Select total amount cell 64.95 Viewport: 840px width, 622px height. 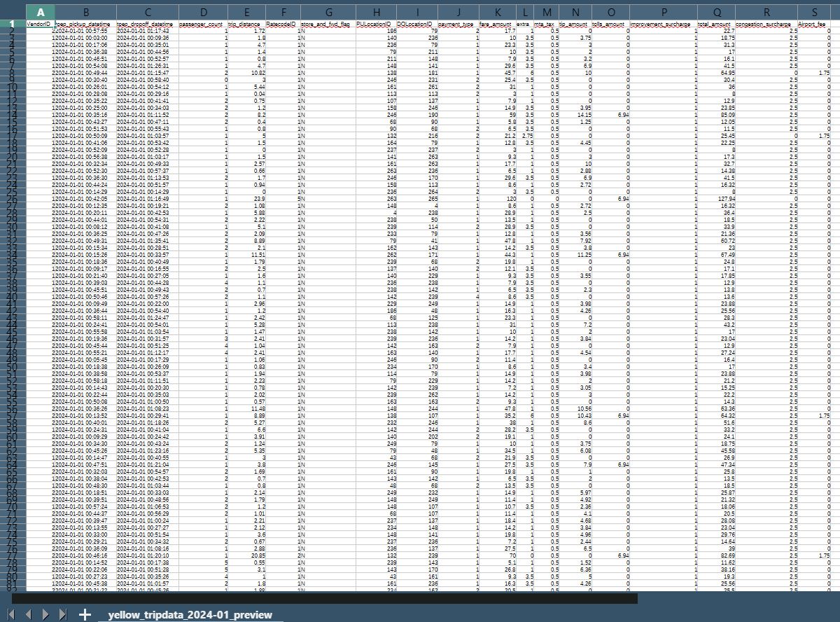717,72
